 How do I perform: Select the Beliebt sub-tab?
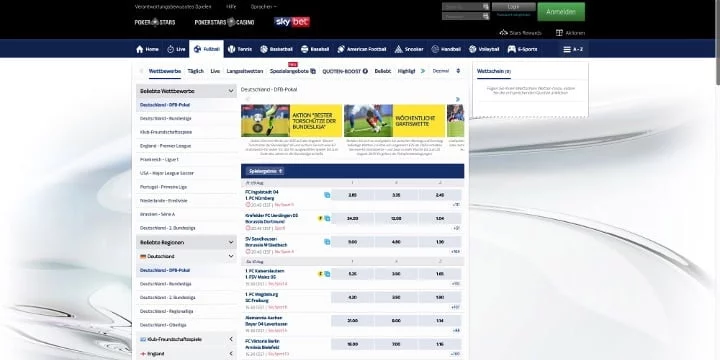tap(382, 71)
